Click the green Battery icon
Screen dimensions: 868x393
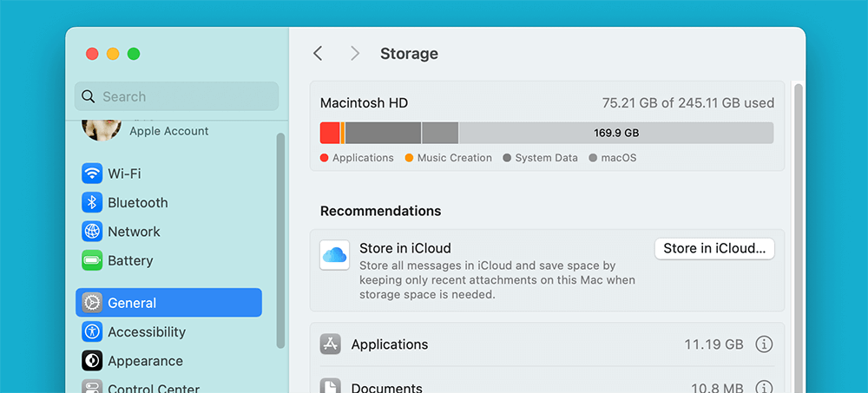point(92,260)
